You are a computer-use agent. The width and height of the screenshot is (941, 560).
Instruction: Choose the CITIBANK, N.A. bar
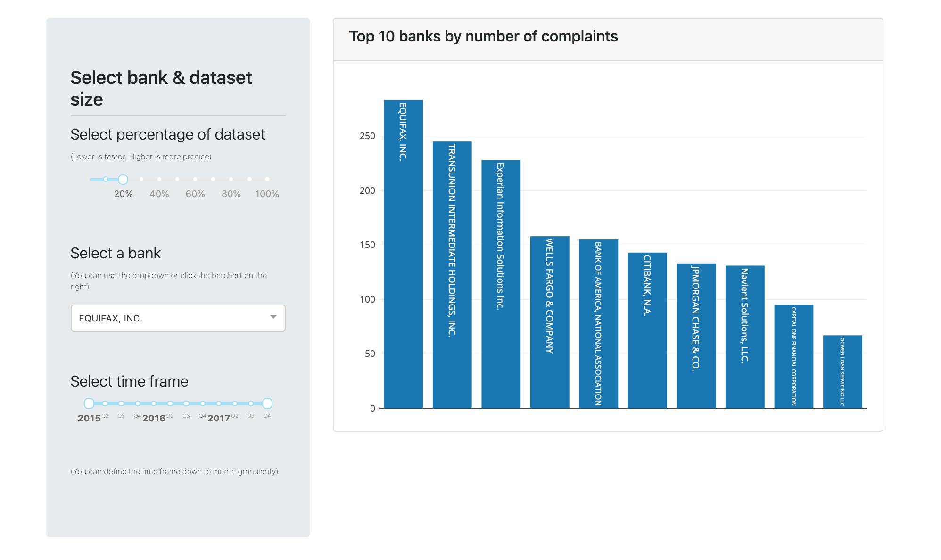tap(647, 330)
